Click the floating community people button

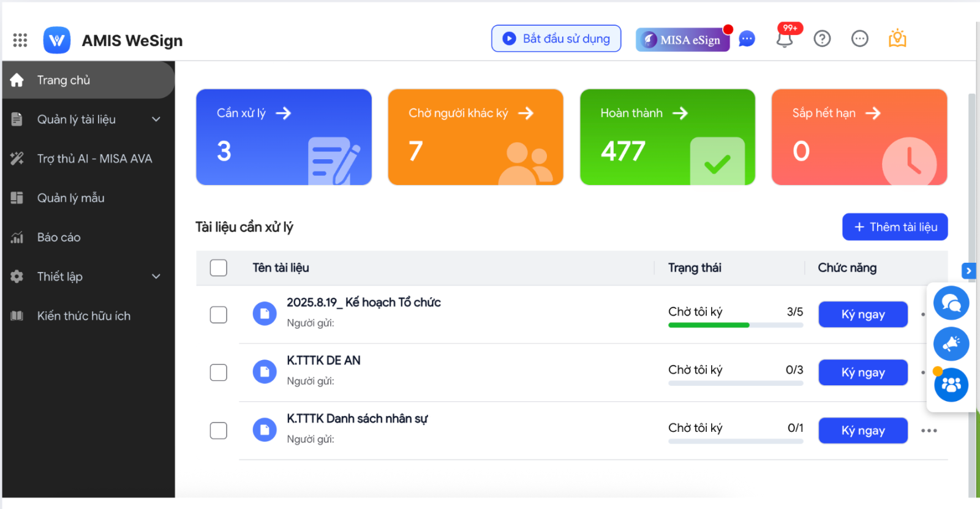tap(951, 385)
